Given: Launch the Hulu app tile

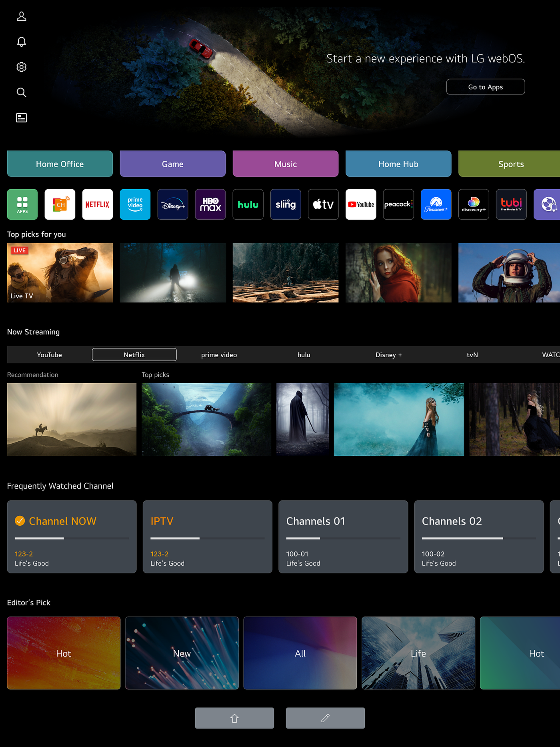Looking at the screenshot, I should pos(248,204).
